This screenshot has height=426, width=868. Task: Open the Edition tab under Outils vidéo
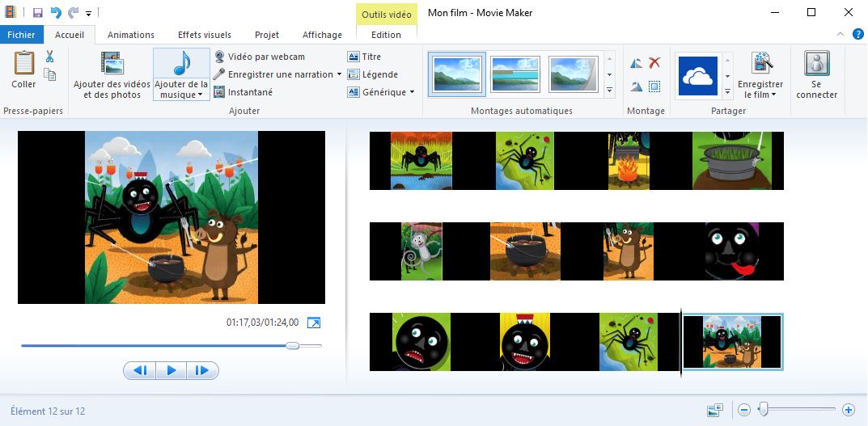386,34
